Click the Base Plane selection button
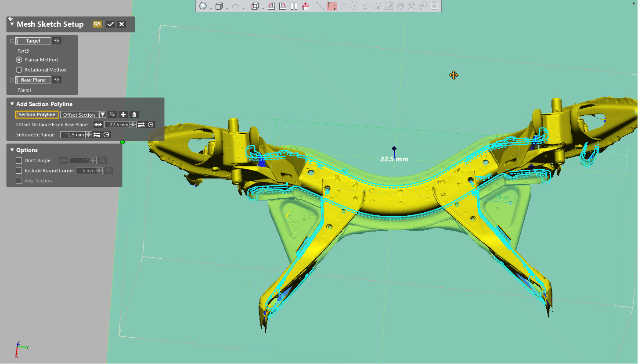Viewport: 638px width, 364px height. 33,80
